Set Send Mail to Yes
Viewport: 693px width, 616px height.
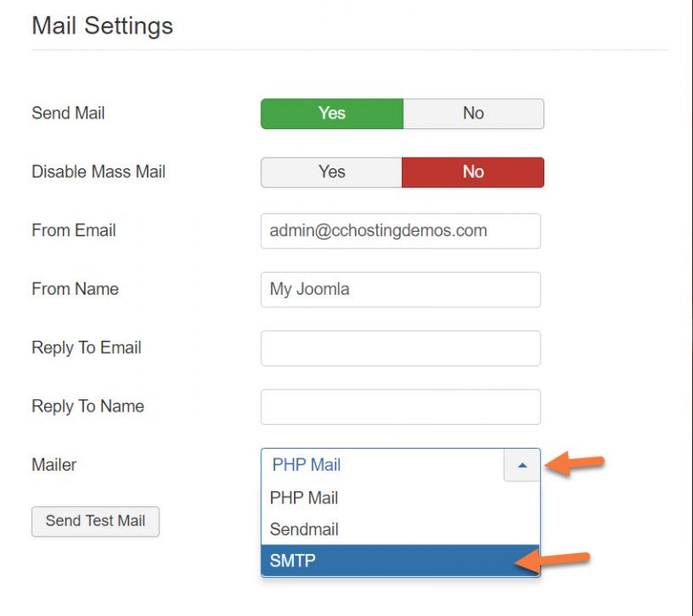[332, 113]
